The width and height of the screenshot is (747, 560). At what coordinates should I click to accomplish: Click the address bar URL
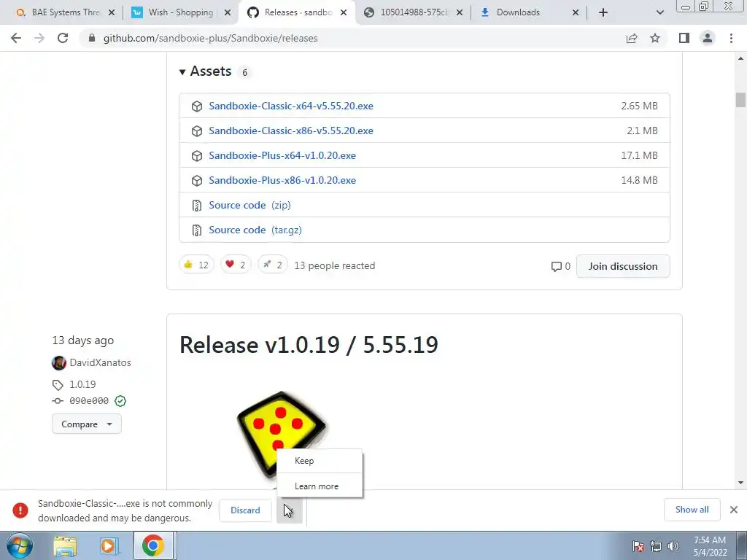click(210, 38)
